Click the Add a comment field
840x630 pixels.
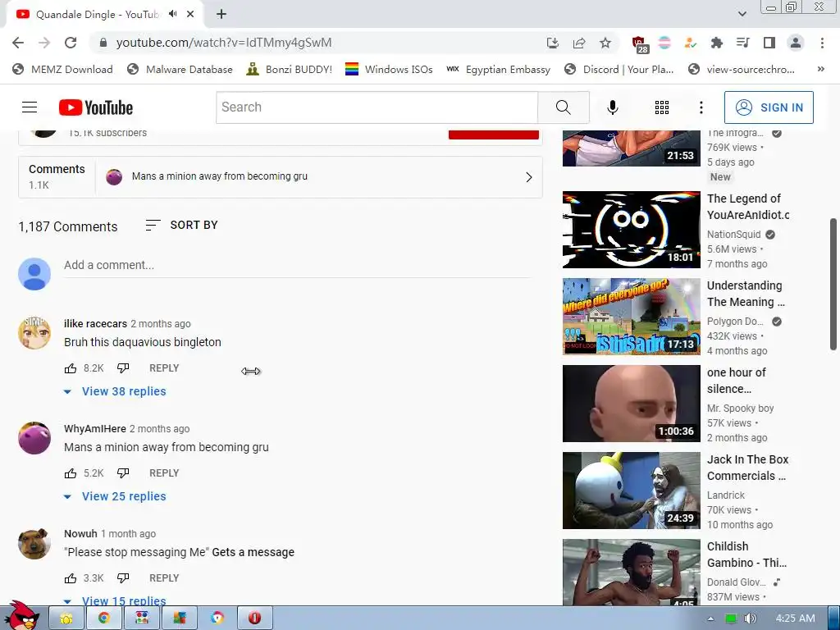click(x=297, y=265)
